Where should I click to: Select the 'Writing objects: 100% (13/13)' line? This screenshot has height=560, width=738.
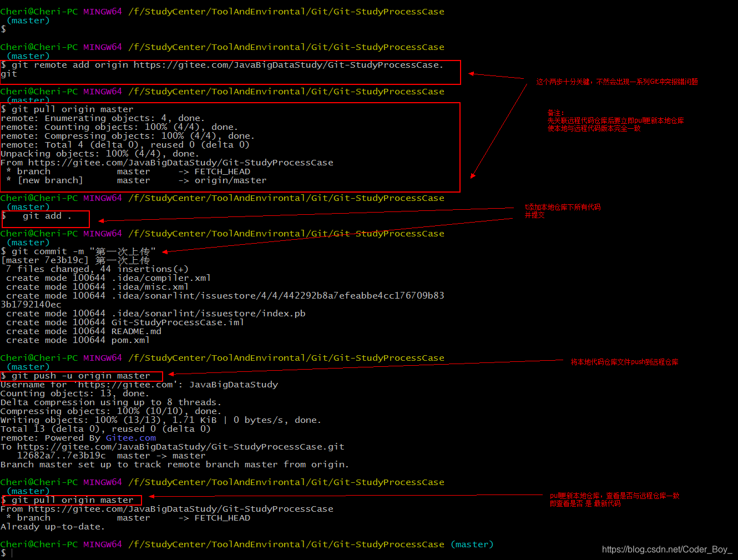point(161,420)
